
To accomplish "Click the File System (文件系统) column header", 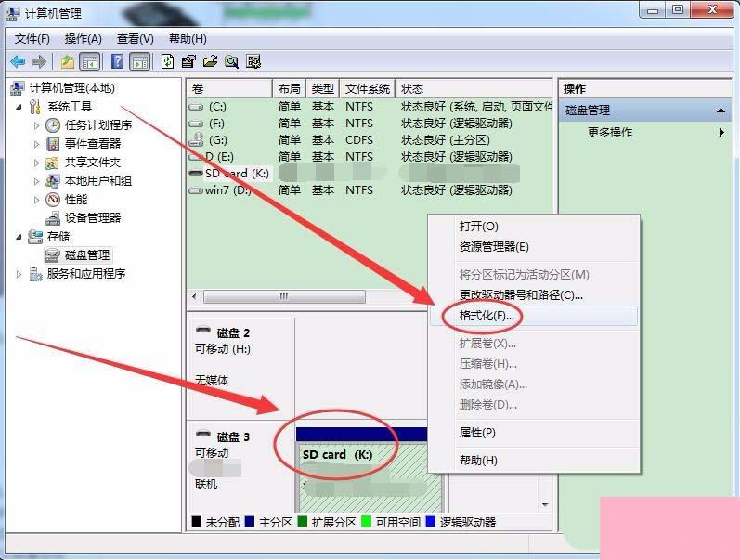I will click(367, 89).
